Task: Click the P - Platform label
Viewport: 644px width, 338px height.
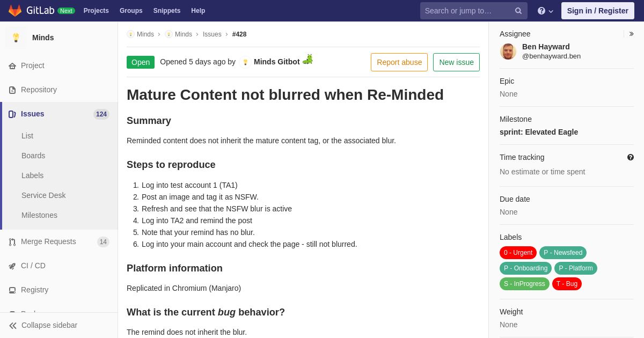Action: pyautogui.click(x=576, y=268)
